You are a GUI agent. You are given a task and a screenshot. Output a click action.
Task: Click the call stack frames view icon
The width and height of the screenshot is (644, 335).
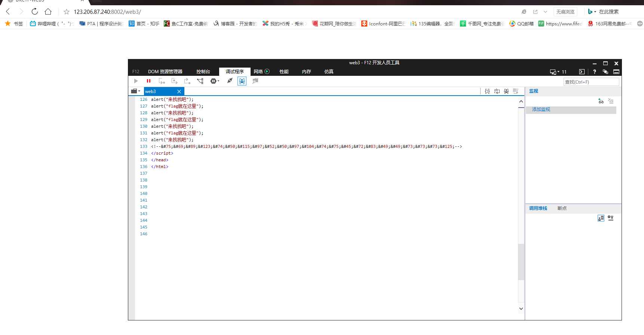coord(601,218)
